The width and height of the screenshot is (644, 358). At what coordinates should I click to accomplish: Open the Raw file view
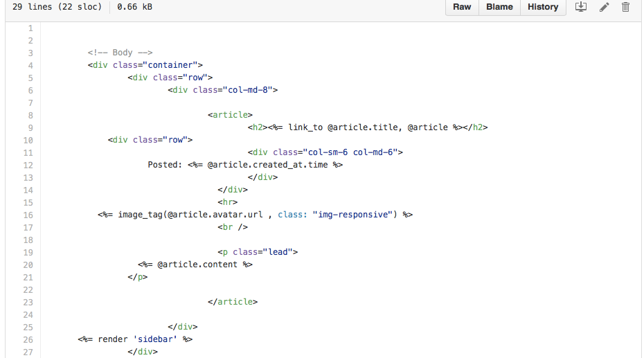click(x=462, y=7)
